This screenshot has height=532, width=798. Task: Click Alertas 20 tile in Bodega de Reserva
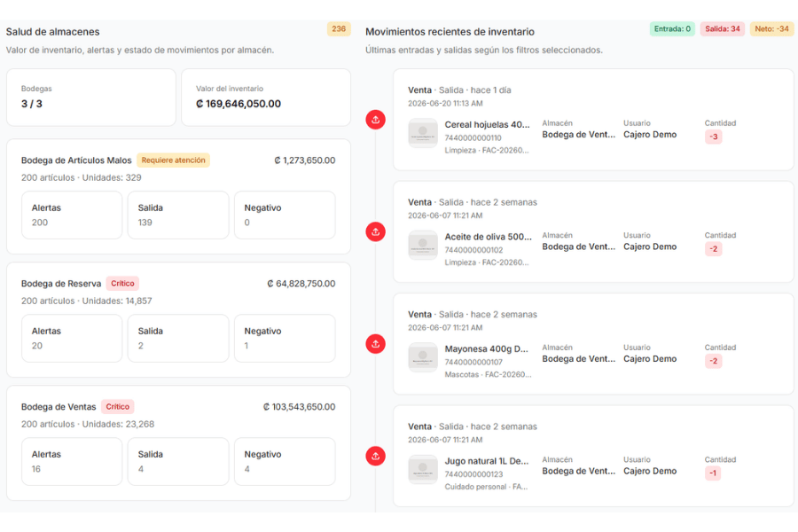72,338
